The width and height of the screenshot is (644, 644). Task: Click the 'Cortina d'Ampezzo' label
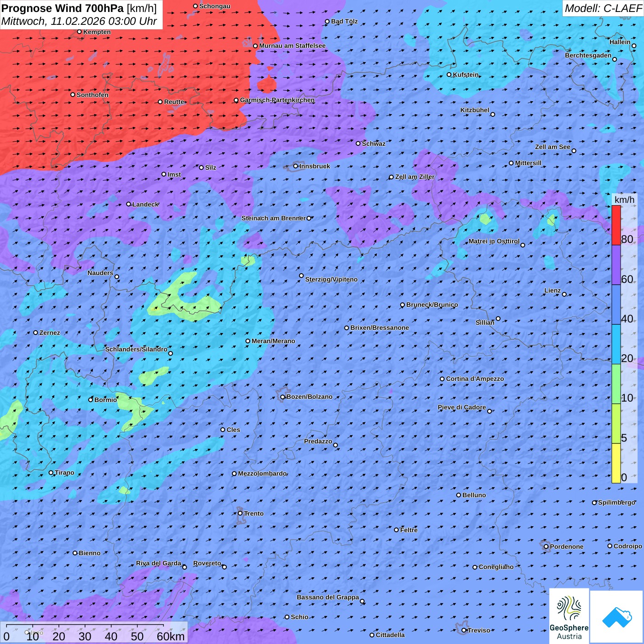tap(475, 379)
